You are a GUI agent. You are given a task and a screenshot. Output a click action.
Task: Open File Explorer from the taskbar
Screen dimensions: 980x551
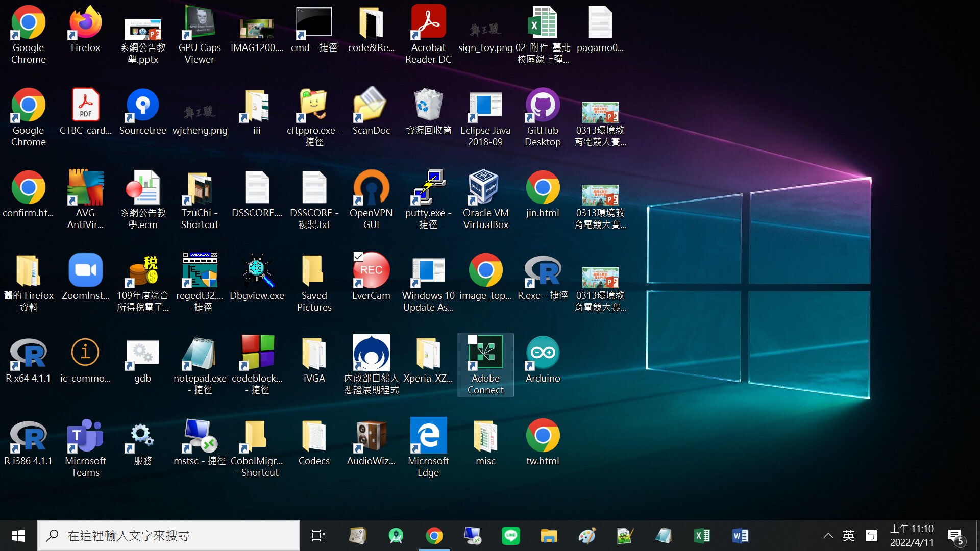click(x=549, y=536)
